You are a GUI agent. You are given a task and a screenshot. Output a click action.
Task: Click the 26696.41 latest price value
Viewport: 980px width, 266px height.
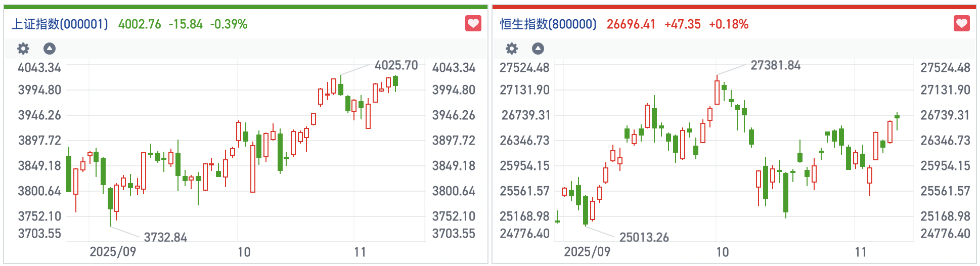[x=631, y=24]
